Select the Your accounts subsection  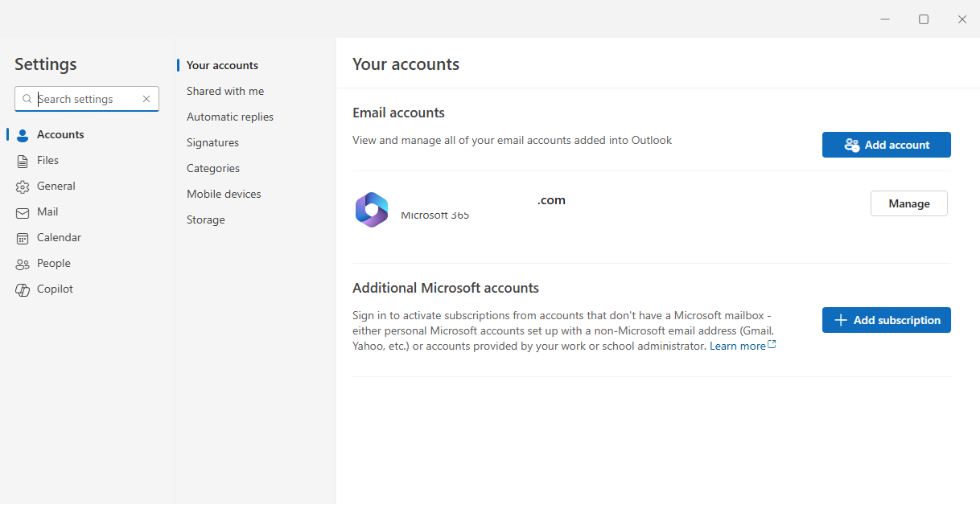point(222,65)
